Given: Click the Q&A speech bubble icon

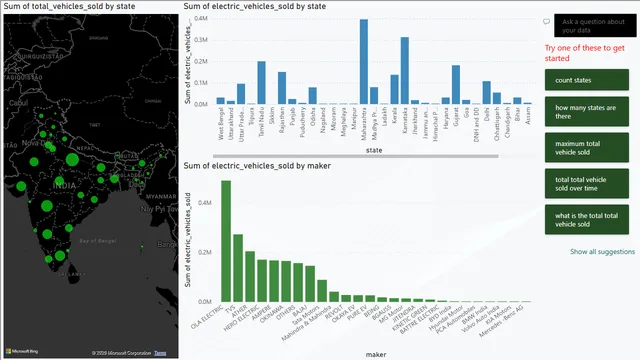Looking at the screenshot, I should point(547,22).
